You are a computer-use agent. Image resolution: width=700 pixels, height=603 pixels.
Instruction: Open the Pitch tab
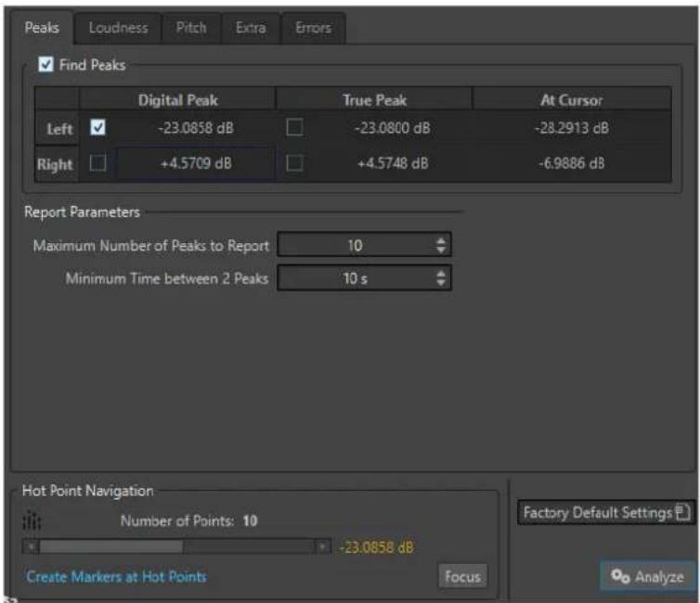click(191, 28)
